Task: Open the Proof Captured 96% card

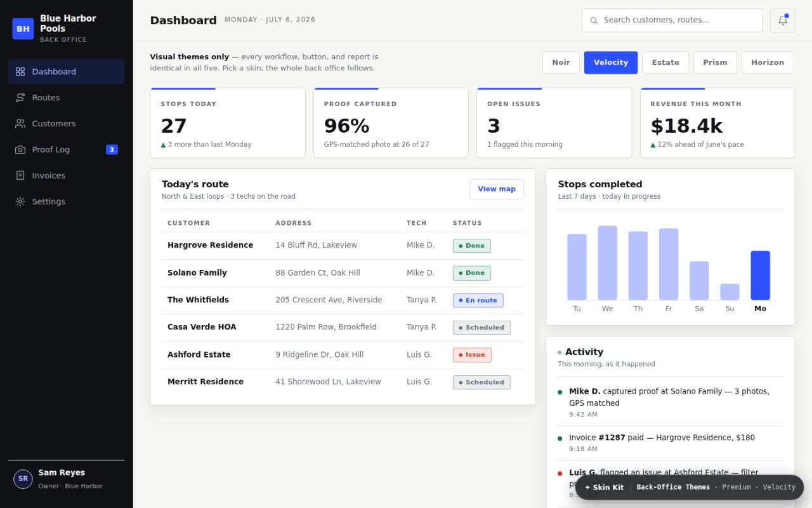Action: pos(391,123)
